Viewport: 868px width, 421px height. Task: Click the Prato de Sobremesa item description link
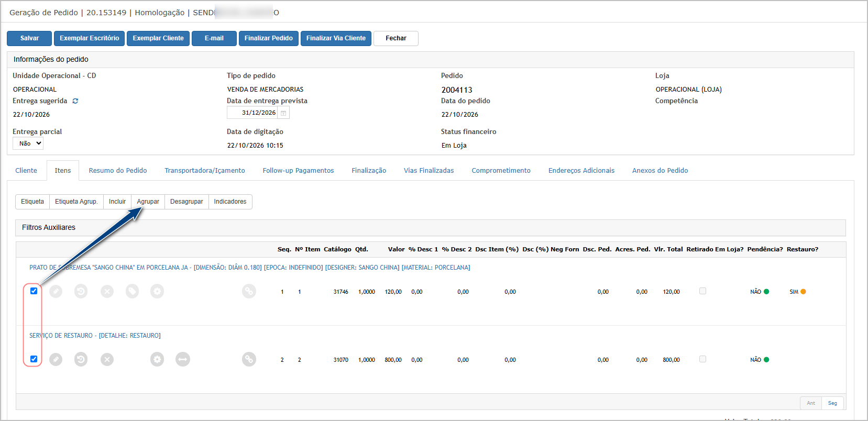tap(250, 268)
